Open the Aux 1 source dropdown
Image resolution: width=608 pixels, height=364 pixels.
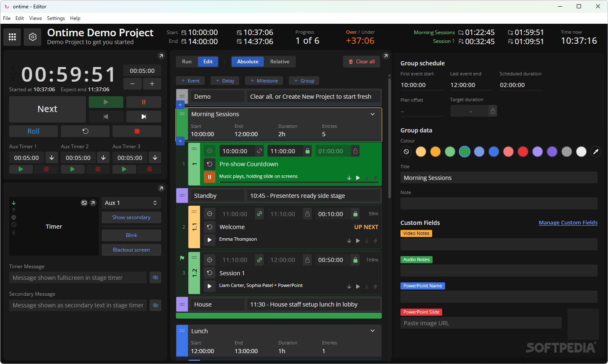(x=131, y=203)
